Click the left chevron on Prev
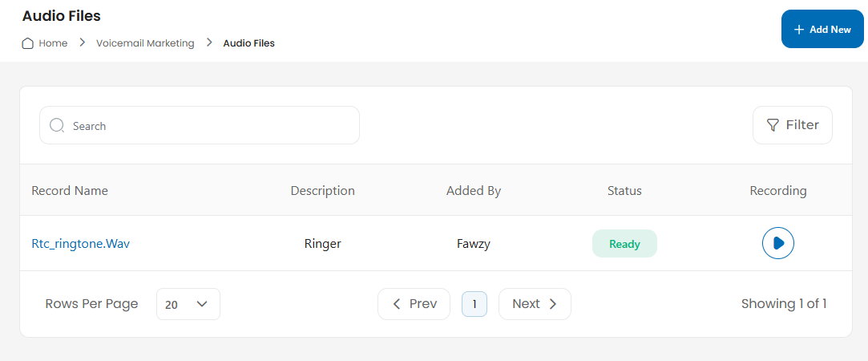The width and height of the screenshot is (868, 361). [x=397, y=304]
